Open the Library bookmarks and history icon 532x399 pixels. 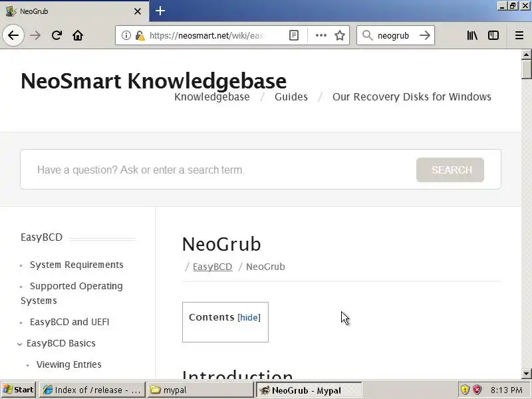[472, 35]
